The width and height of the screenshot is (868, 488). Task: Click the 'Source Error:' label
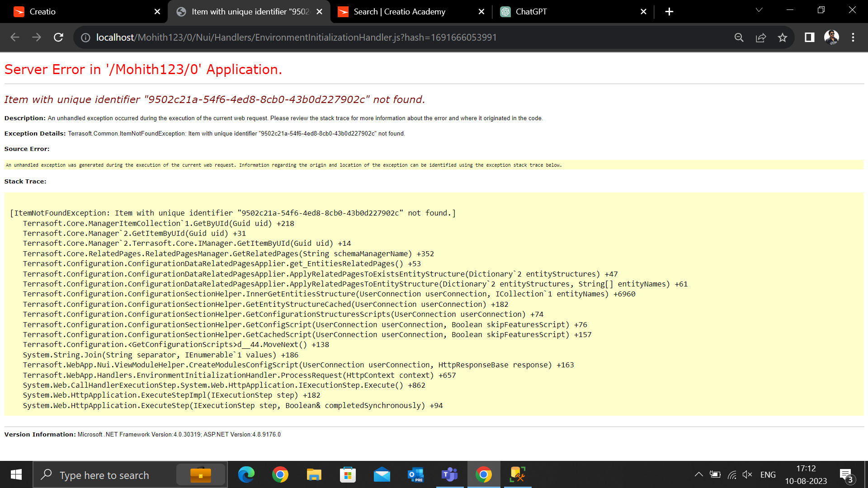(27, 149)
